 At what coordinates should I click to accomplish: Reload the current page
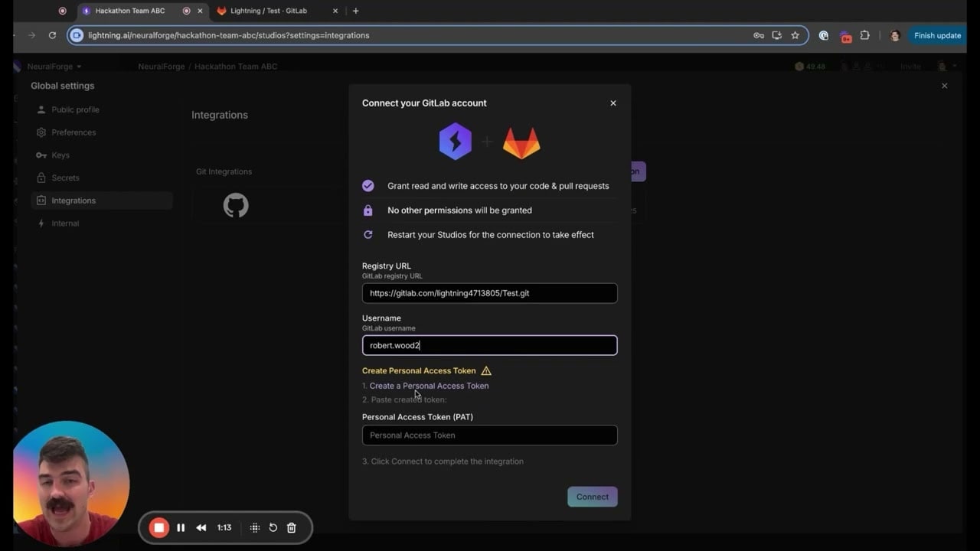pyautogui.click(x=52, y=35)
